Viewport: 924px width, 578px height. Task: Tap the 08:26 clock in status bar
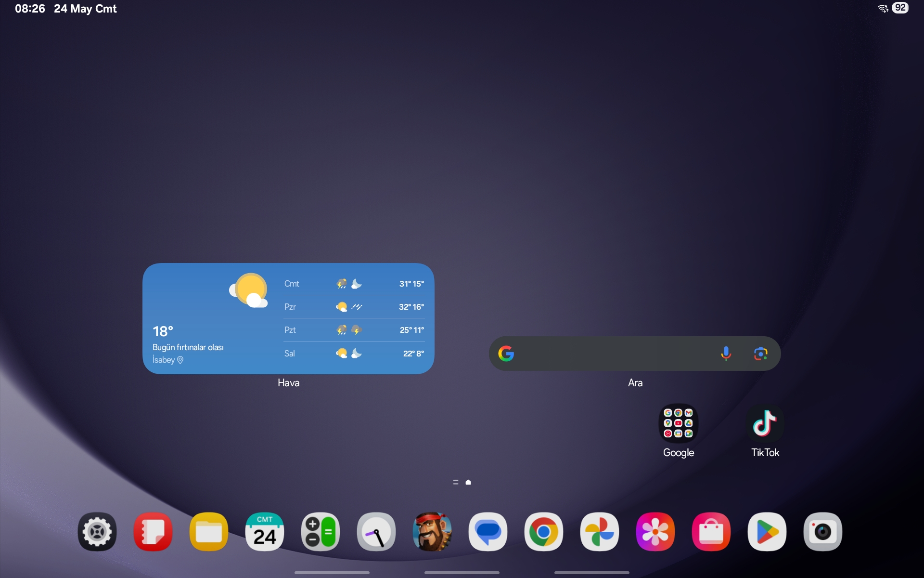pyautogui.click(x=30, y=9)
